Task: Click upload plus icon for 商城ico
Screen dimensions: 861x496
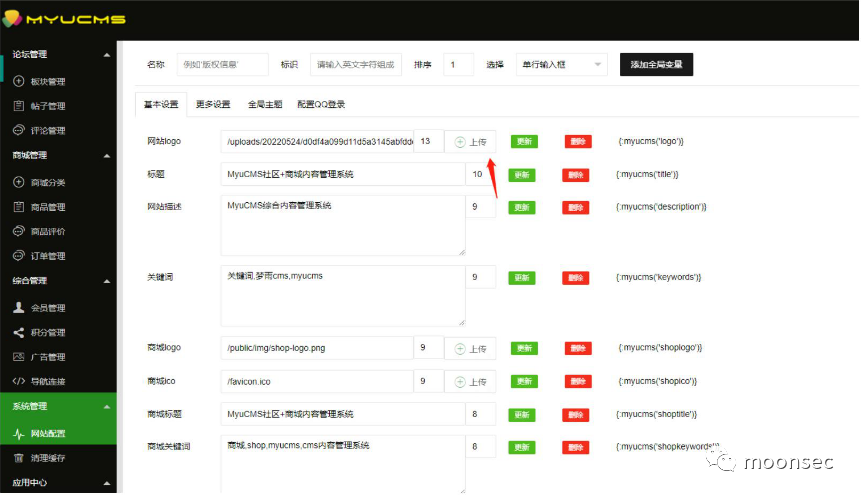Action: 460,382
